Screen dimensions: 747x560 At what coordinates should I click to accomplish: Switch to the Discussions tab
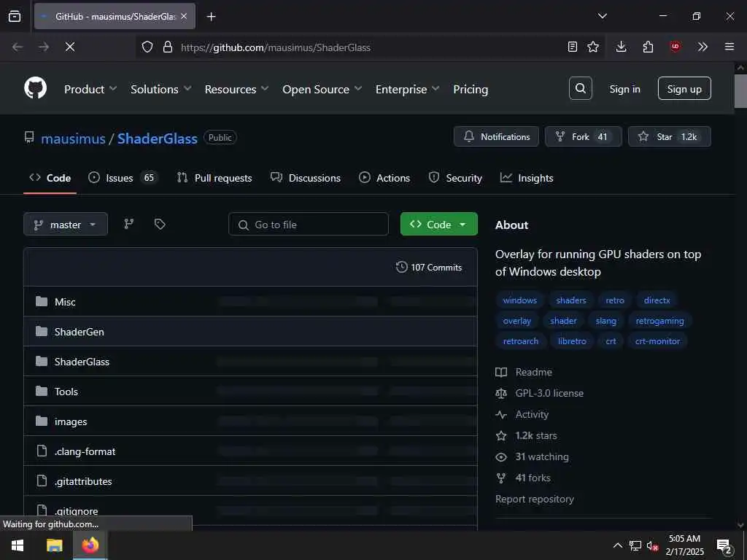pos(306,178)
